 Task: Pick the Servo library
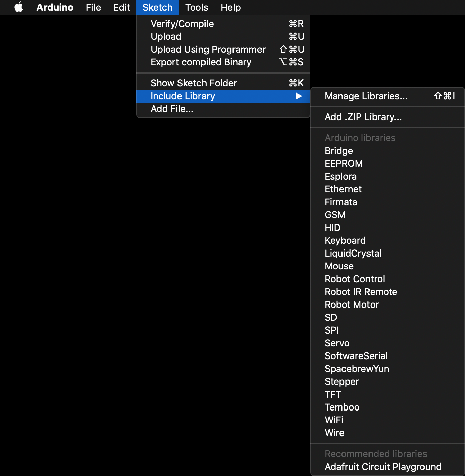pos(337,343)
